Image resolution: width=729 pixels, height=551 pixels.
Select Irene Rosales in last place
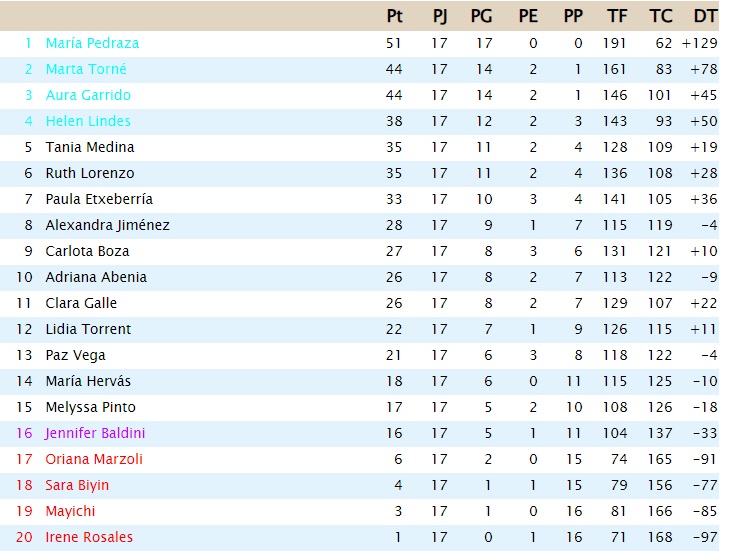click(x=89, y=537)
